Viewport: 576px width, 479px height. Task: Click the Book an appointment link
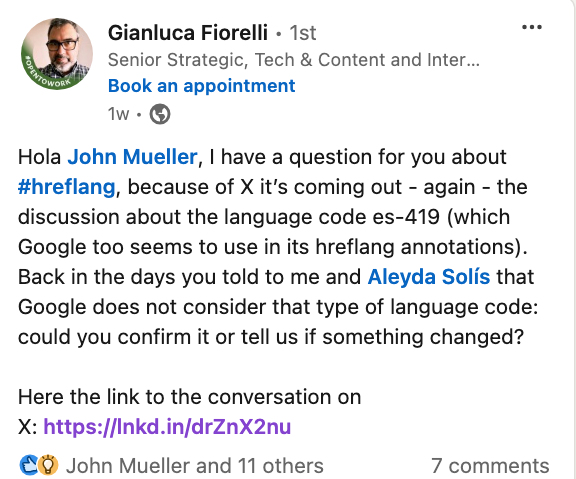[202, 86]
